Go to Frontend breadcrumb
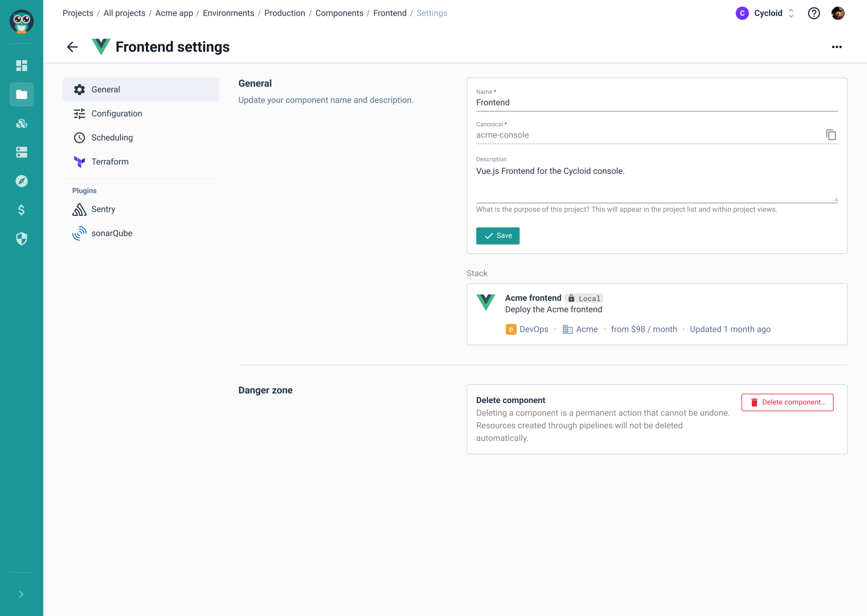Viewport: 867px width, 616px height. (x=390, y=13)
